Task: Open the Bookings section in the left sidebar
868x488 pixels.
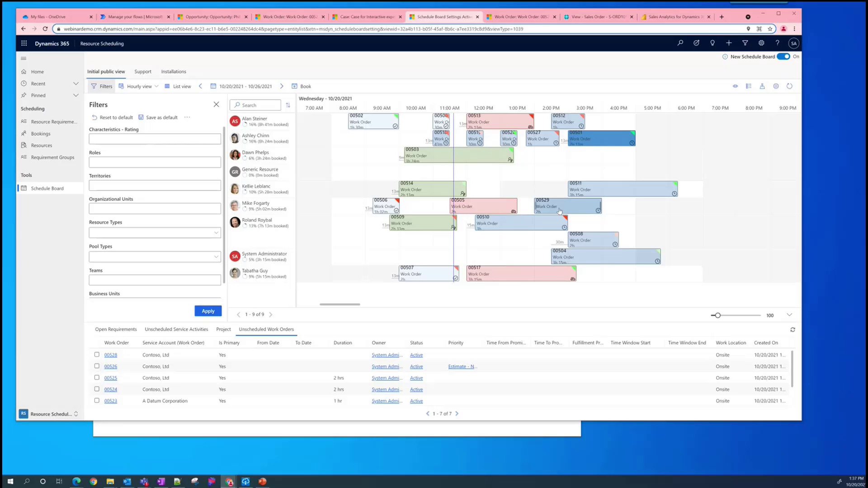Action: [x=41, y=133]
